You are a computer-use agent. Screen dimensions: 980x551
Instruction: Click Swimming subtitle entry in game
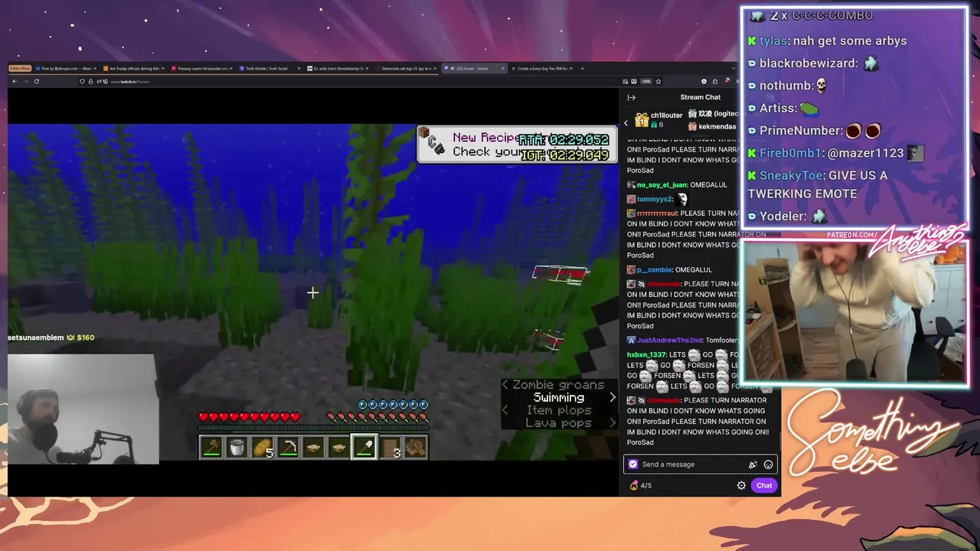coord(559,398)
